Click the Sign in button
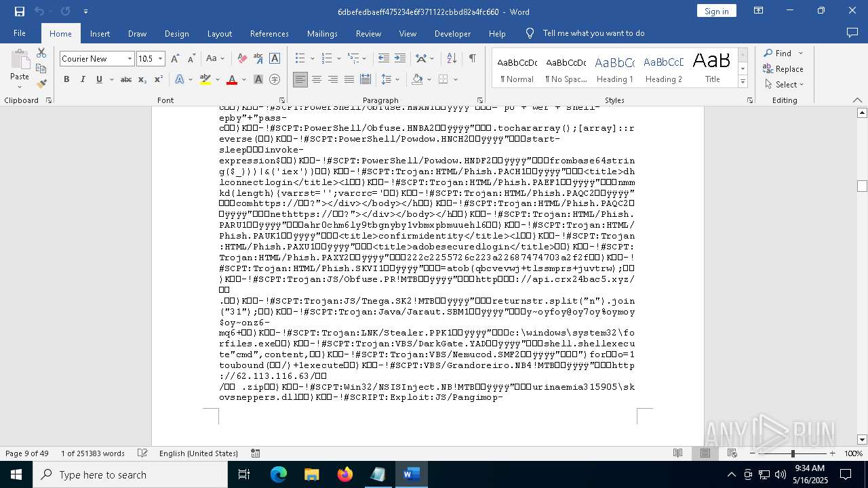Screen dimensions: 868x488 point(716,11)
